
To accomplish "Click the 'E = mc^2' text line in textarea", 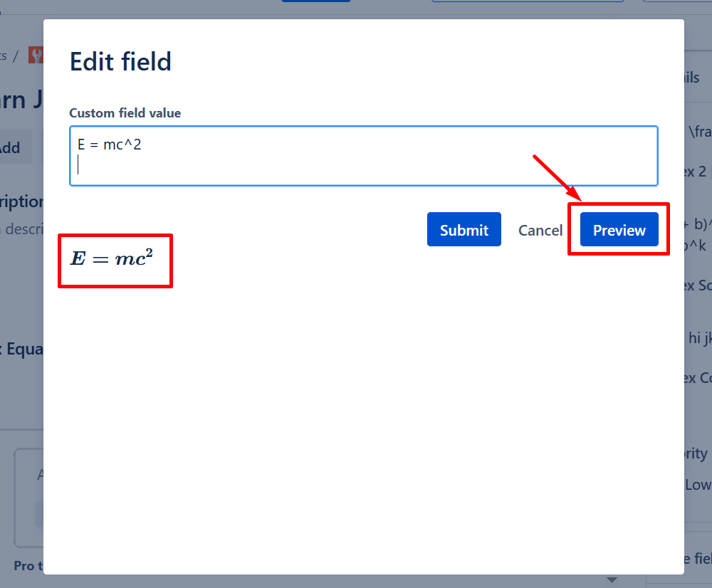I will tap(110, 145).
